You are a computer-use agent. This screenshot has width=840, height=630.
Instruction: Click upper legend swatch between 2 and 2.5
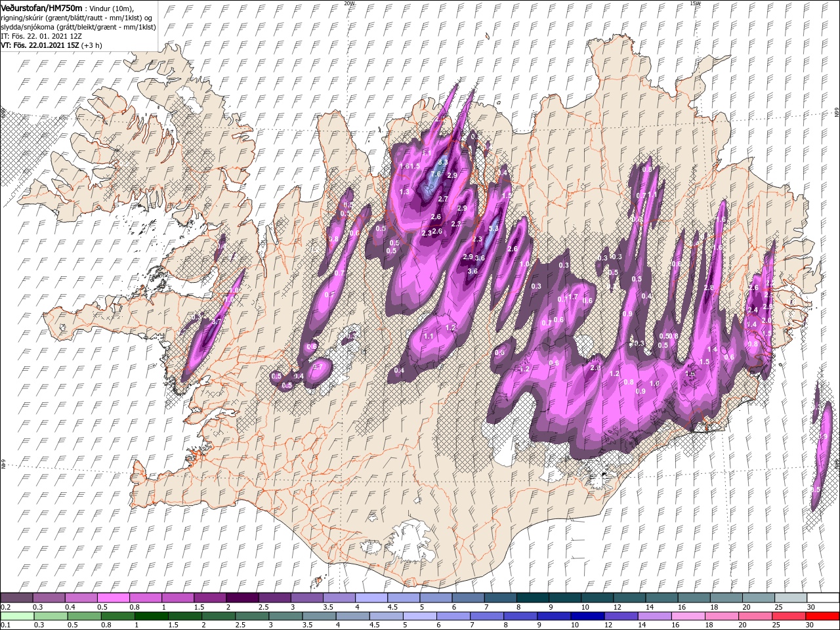point(243,598)
